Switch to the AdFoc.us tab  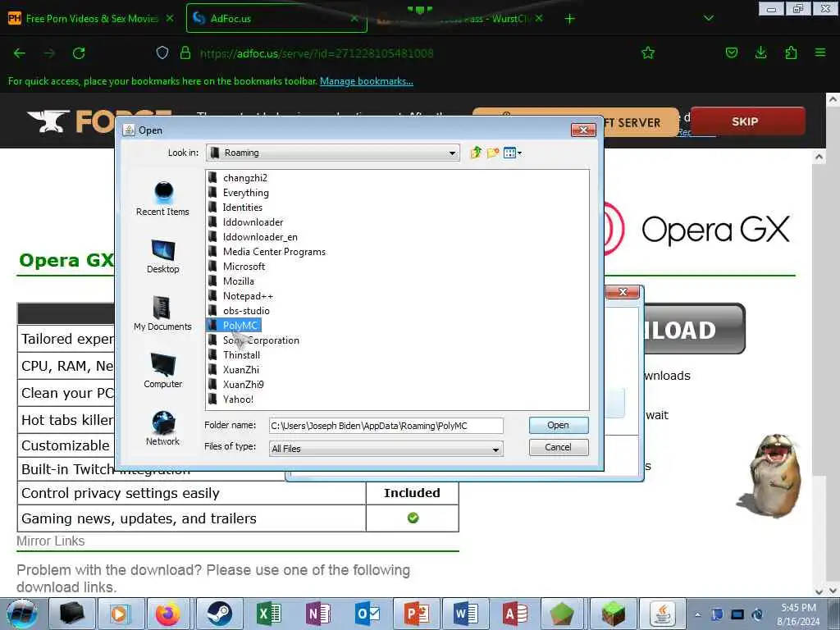[x=276, y=19]
